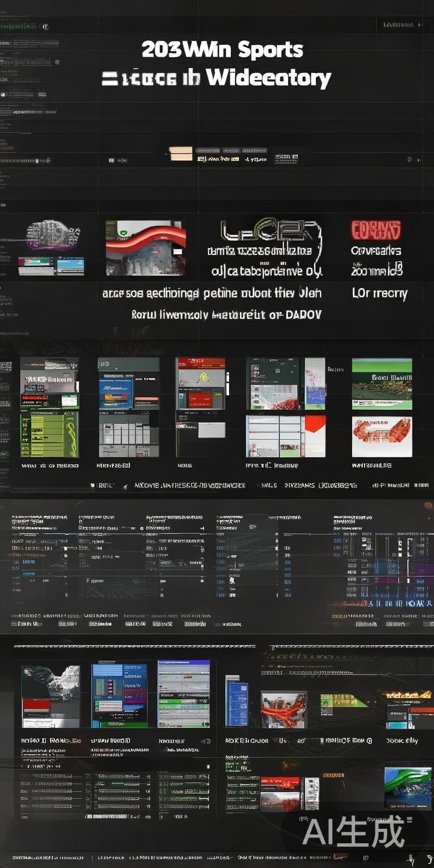Select the grayscale thumbnail with red bar
Screen dimensions: 434x868
tap(51, 696)
